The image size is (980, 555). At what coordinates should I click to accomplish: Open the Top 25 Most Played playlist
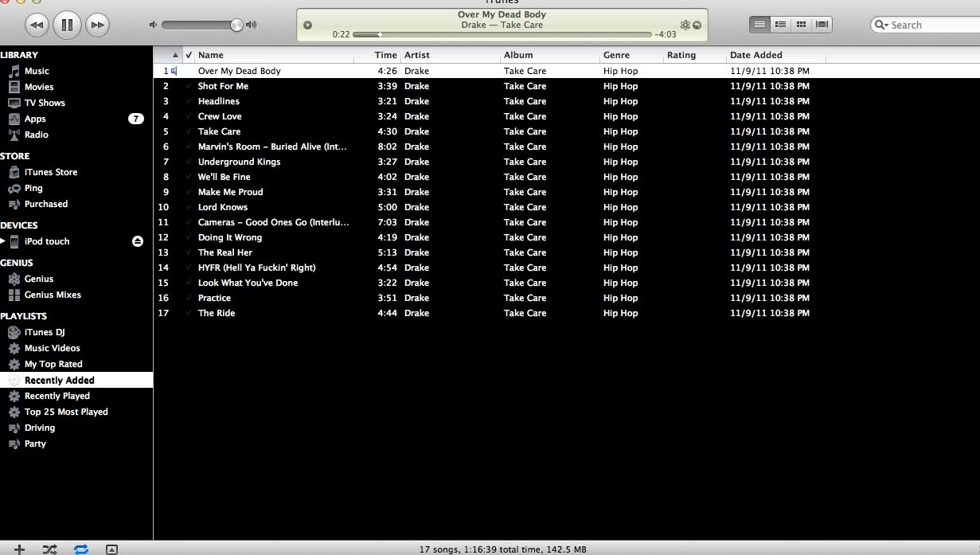[x=66, y=412]
